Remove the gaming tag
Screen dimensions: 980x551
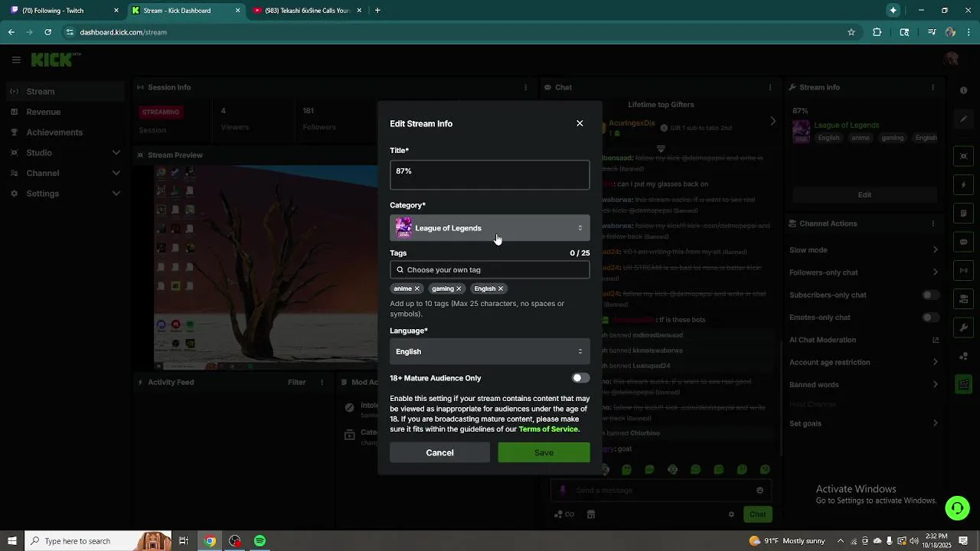point(459,289)
